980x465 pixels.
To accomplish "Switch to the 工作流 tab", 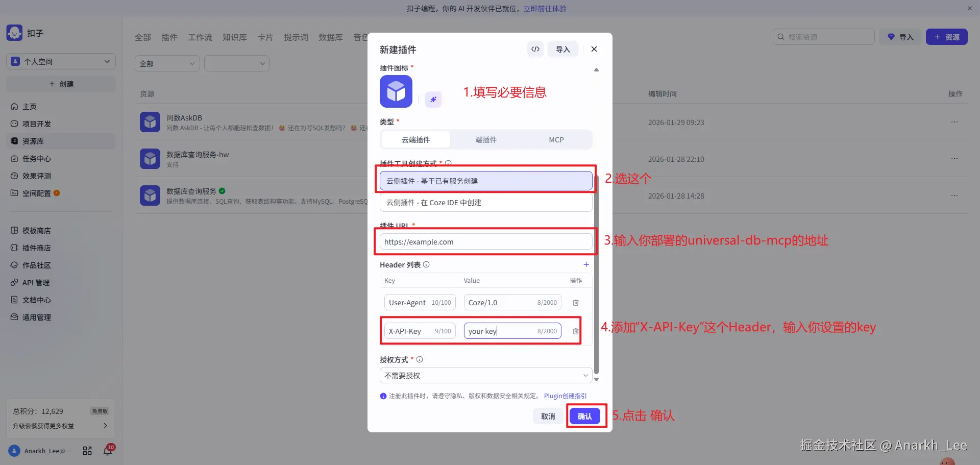I will point(200,37).
